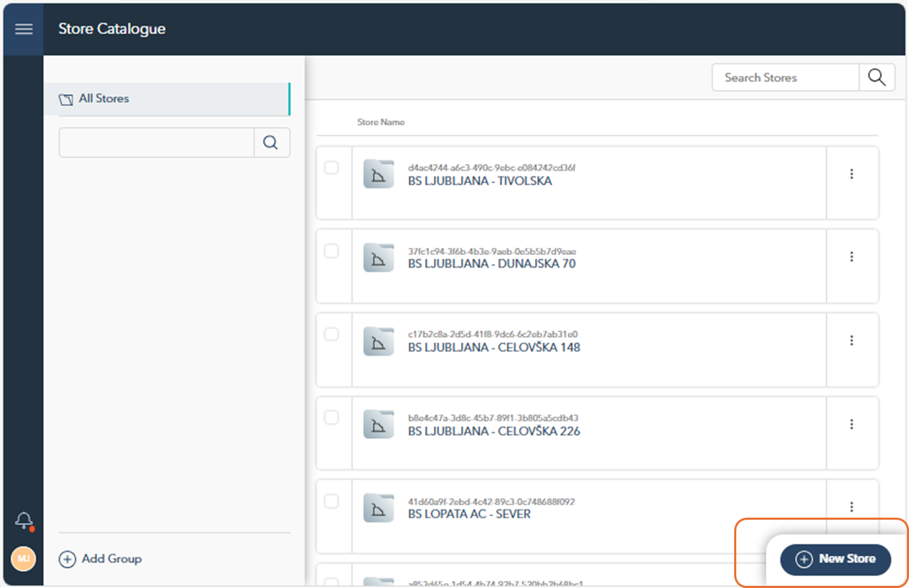Click the BS LJUBLJANA - CELOVŠKA 226 store name

pyautogui.click(x=494, y=431)
